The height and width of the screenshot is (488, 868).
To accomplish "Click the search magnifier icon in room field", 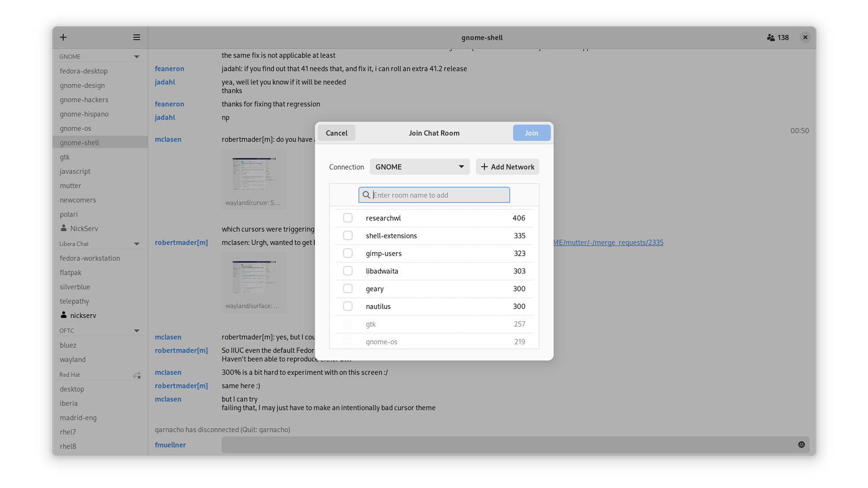I will 366,195.
